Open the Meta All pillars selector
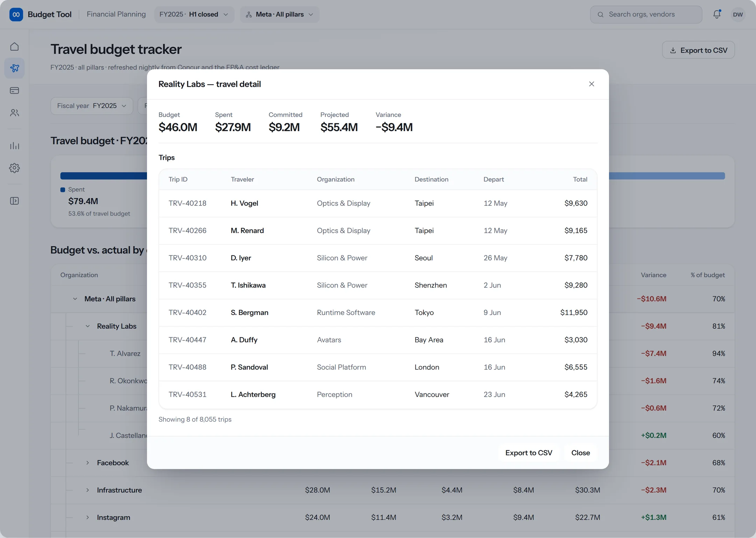Image resolution: width=756 pixels, height=538 pixels. click(279, 14)
